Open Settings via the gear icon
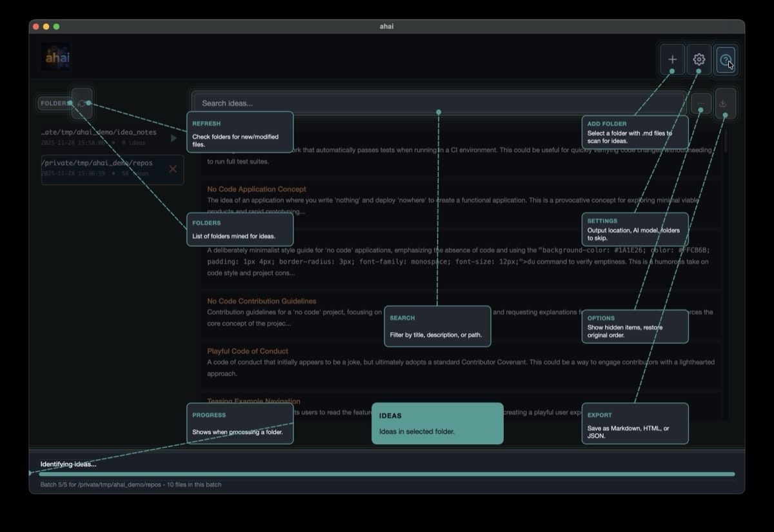Viewport: 774px width, 532px height. click(699, 59)
